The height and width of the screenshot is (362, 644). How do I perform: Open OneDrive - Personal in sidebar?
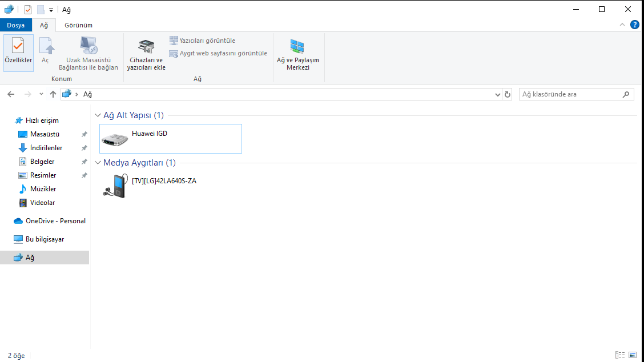pyautogui.click(x=55, y=221)
